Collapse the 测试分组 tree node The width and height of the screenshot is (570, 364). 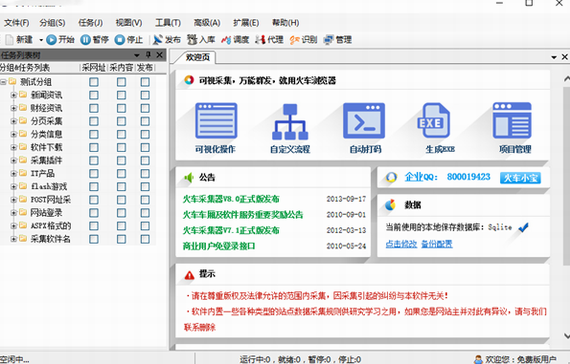3,82
